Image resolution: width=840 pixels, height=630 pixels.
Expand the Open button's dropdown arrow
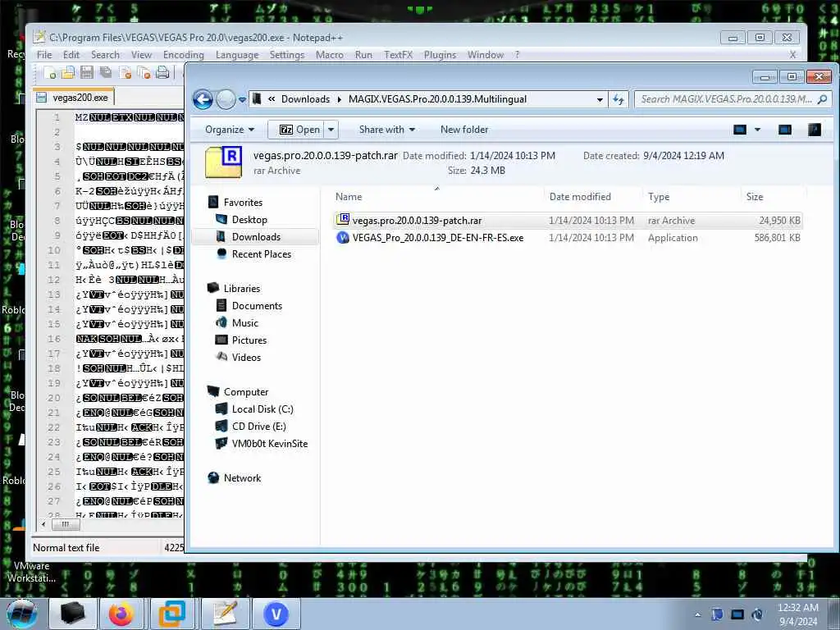click(x=331, y=130)
